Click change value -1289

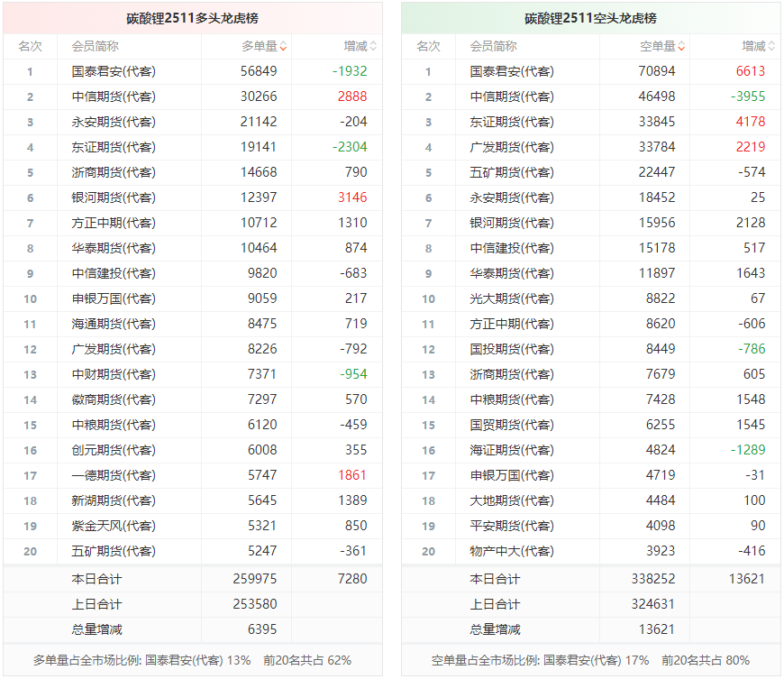(748, 450)
